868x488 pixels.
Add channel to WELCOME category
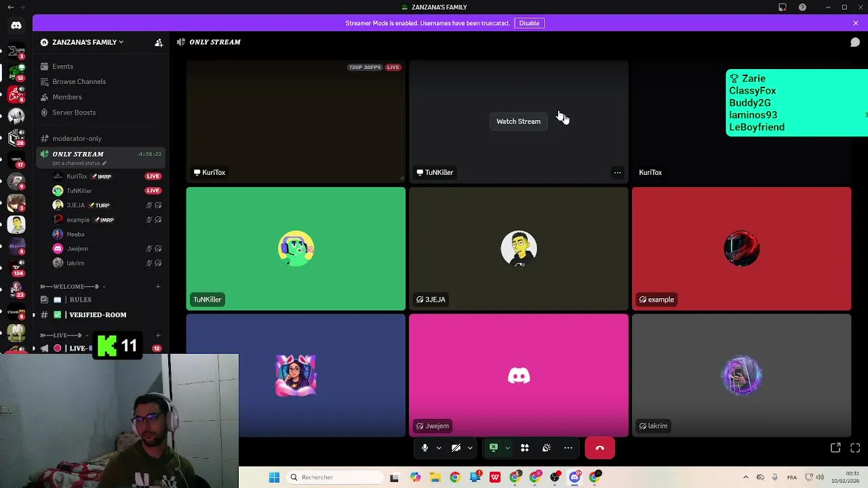[158, 286]
